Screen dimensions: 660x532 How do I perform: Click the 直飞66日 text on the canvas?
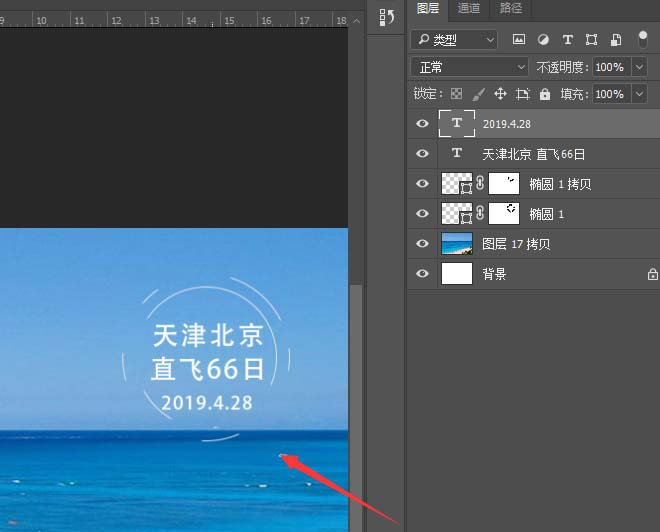[x=208, y=369]
